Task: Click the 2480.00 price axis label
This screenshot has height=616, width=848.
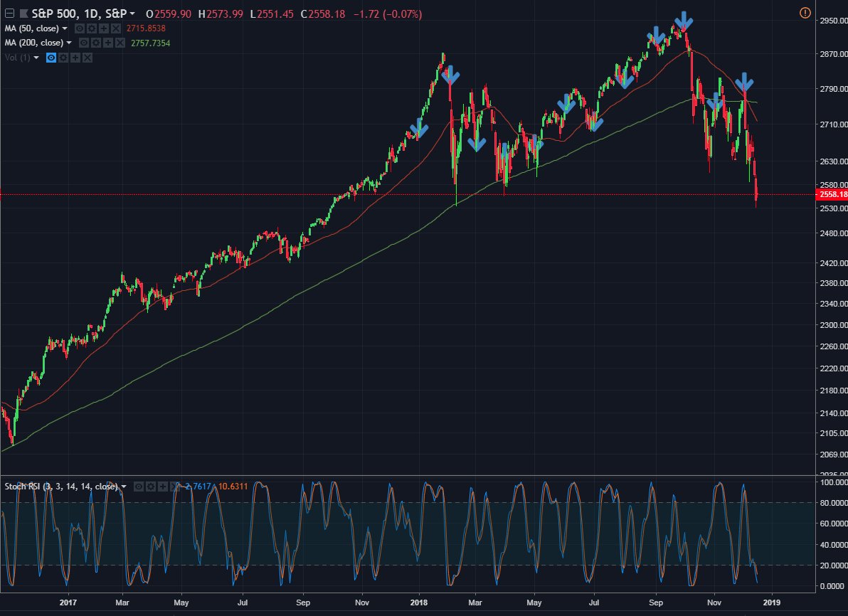Action: [x=833, y=233]
